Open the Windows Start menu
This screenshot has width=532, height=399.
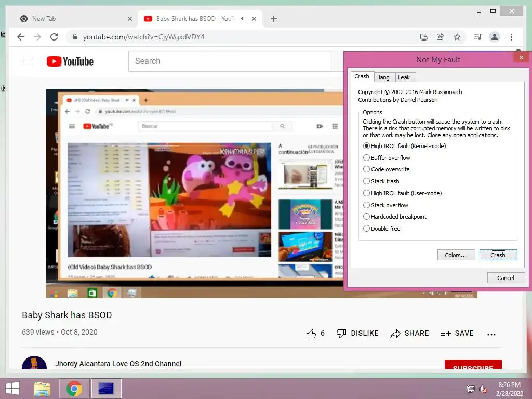point(12,389)
